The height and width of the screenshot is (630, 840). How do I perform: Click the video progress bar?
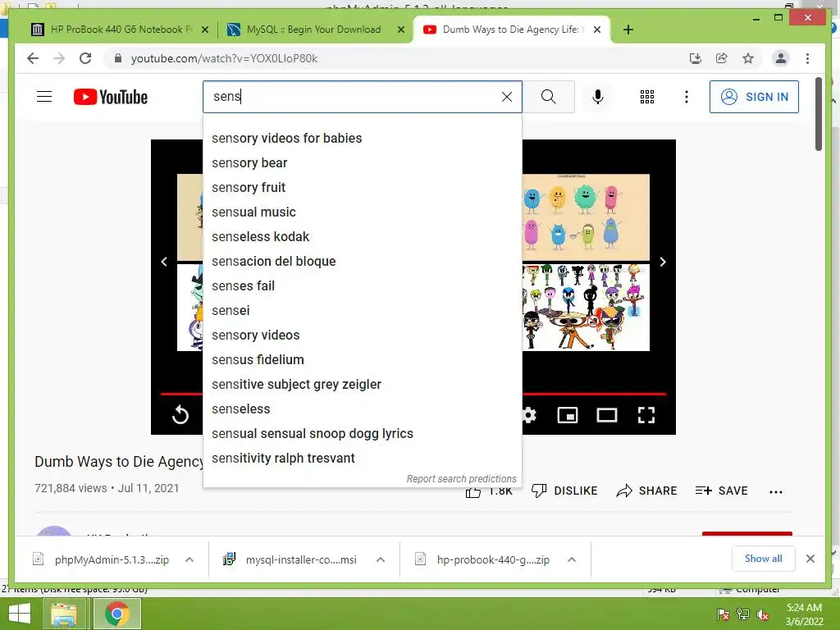coord(594,394)
